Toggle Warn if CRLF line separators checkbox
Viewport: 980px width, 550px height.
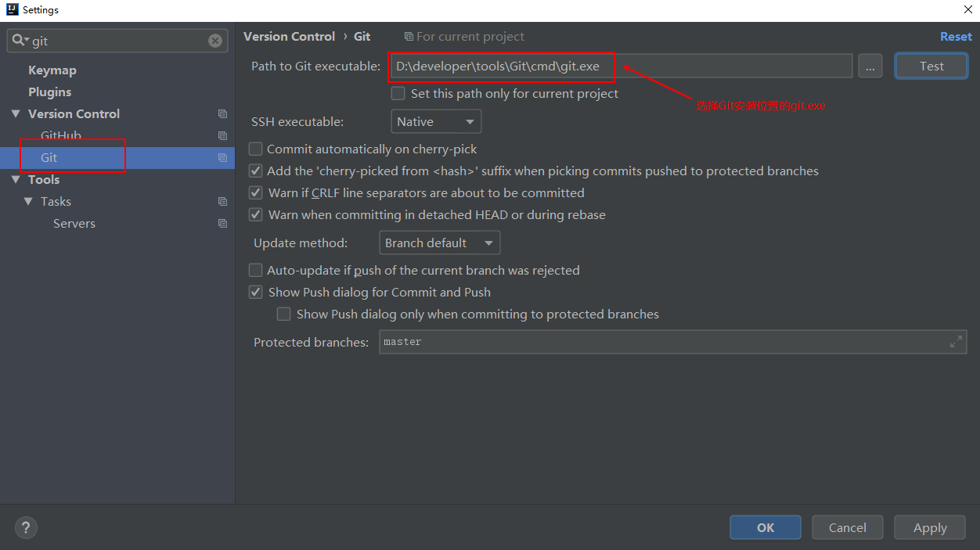click(x=255, y=192)
